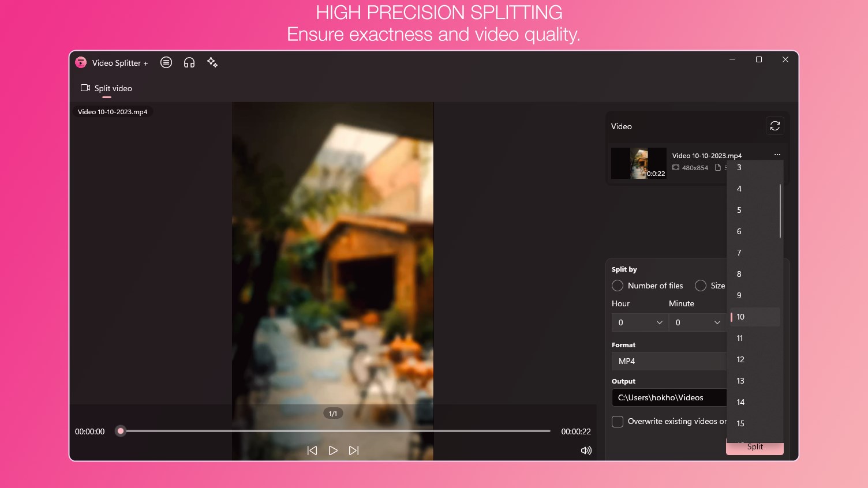The height and width of the screenshot is (488, 868).
Task: Choose 13 in the dropdown list
Action: pyautogui.click(x=755, y=381)
